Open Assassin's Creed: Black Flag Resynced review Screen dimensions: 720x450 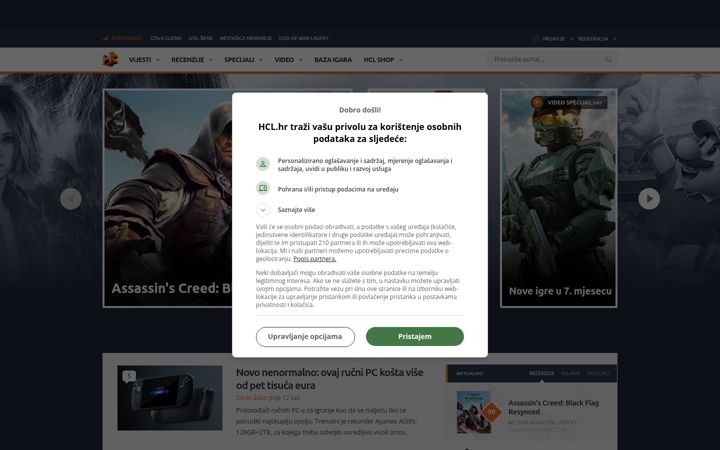point(553,407)
